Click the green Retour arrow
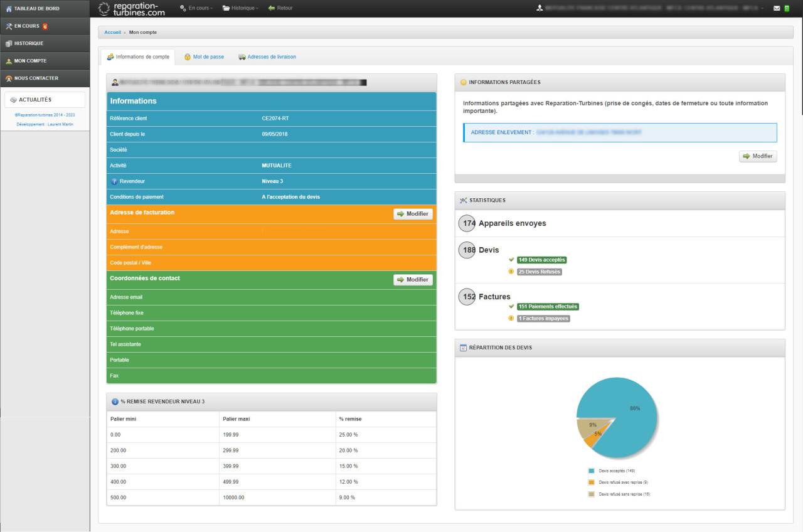Image resolution: width=803 pixels, height=532 pixels. pos(271,8)
